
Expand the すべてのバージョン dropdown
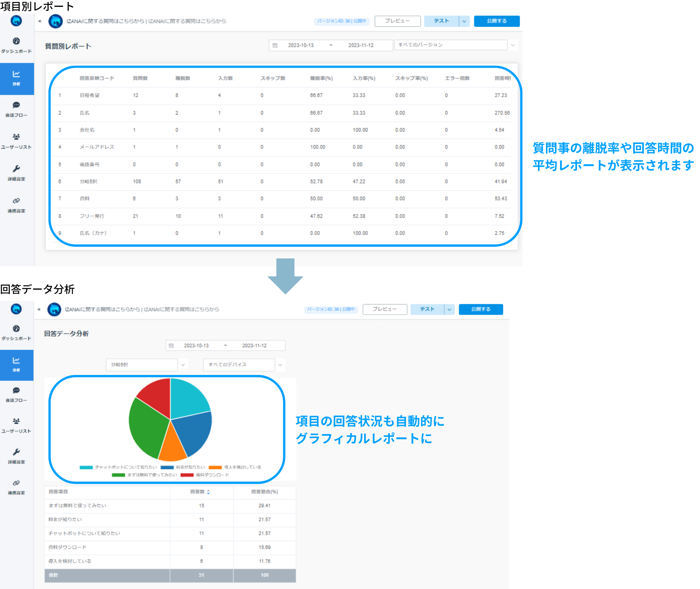(513, 45)
